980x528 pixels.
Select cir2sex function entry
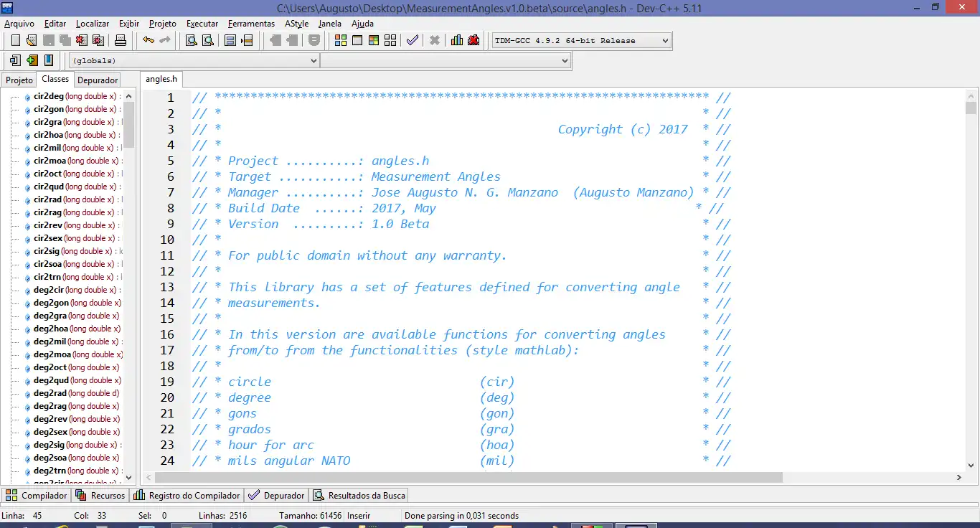pos(72,238)
